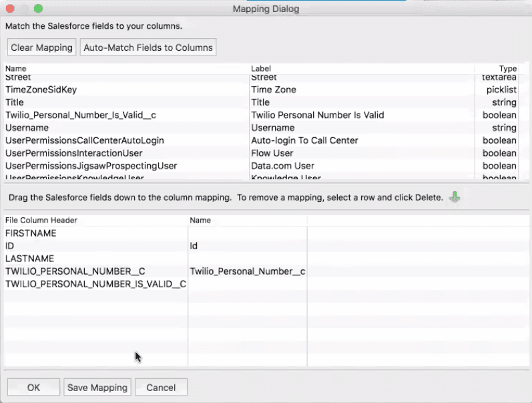Select the UserPermissionsCallCenterAutoLogin row

click(x=85, y=140)
